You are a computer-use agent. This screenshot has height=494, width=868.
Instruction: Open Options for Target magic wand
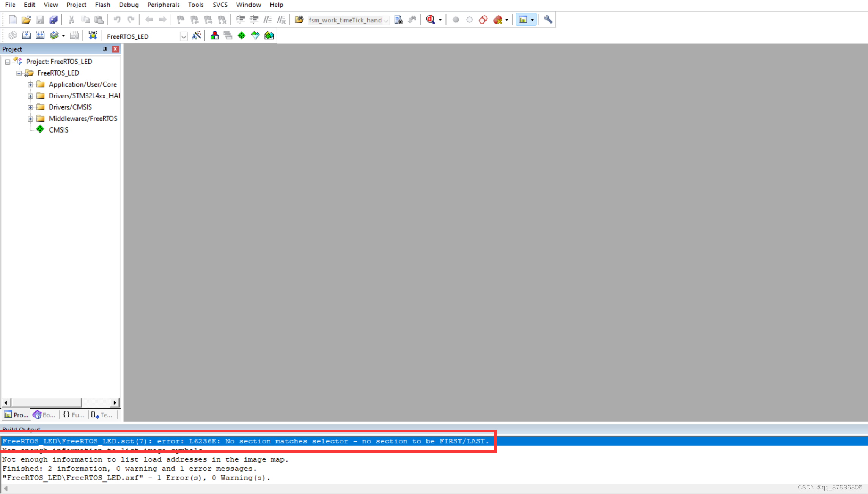(x=197, y=36)
